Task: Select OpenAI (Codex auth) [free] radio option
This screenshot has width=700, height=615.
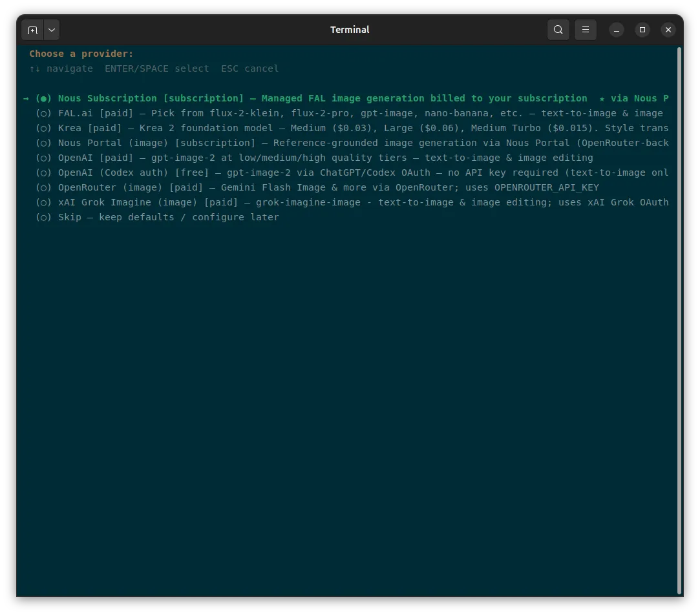Action: pos(43,172)
